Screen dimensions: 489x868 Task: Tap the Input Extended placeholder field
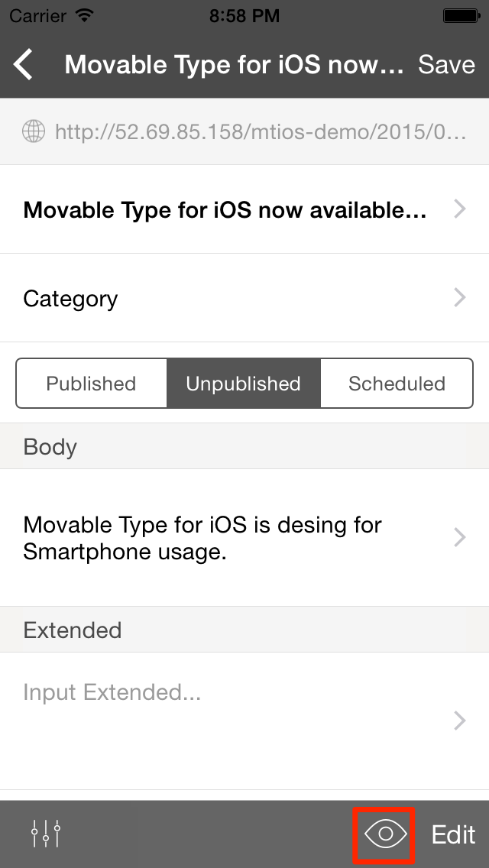click(244, 721)
